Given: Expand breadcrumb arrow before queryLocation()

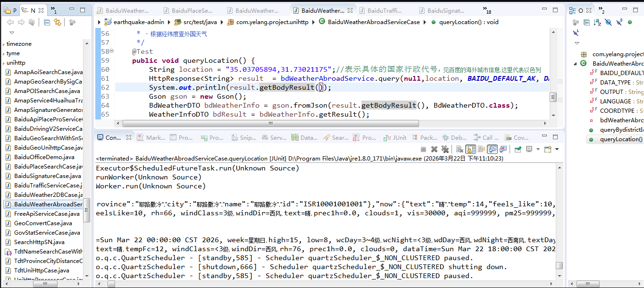Looking at the screenshot, I should [x=425, y=22].
